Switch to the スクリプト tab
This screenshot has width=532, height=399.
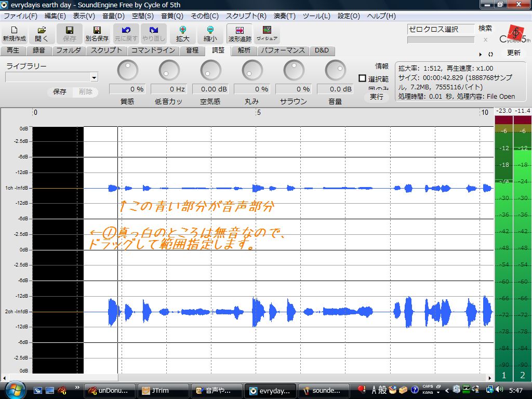106,50
